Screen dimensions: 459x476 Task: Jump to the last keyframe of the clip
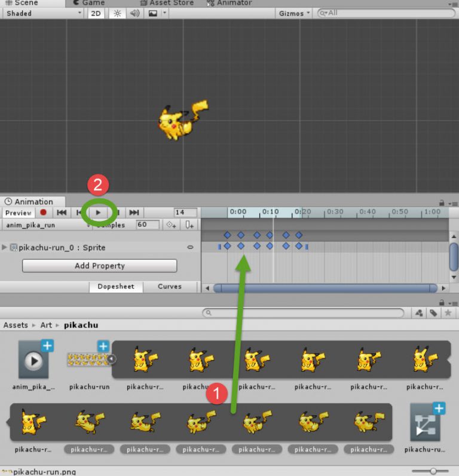[134, 213]
